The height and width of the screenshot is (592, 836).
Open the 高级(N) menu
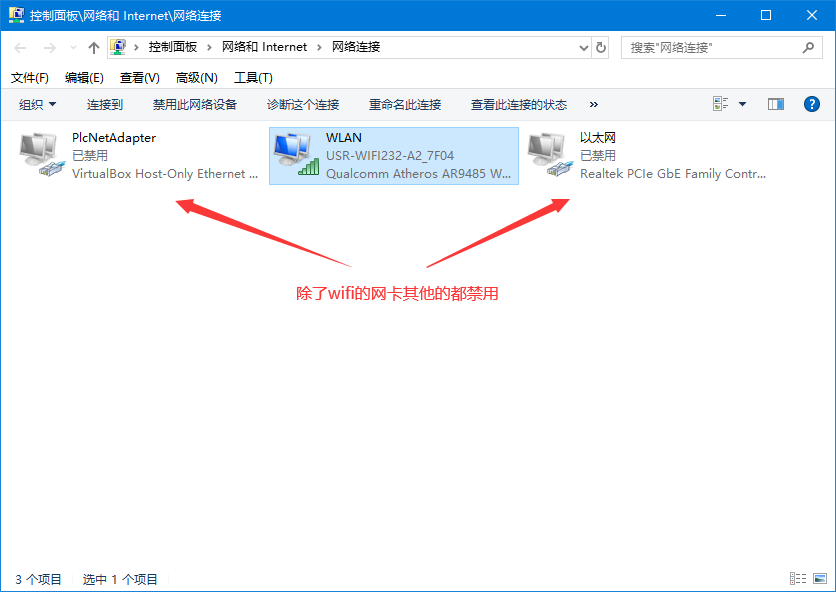(x=196, y=77)
